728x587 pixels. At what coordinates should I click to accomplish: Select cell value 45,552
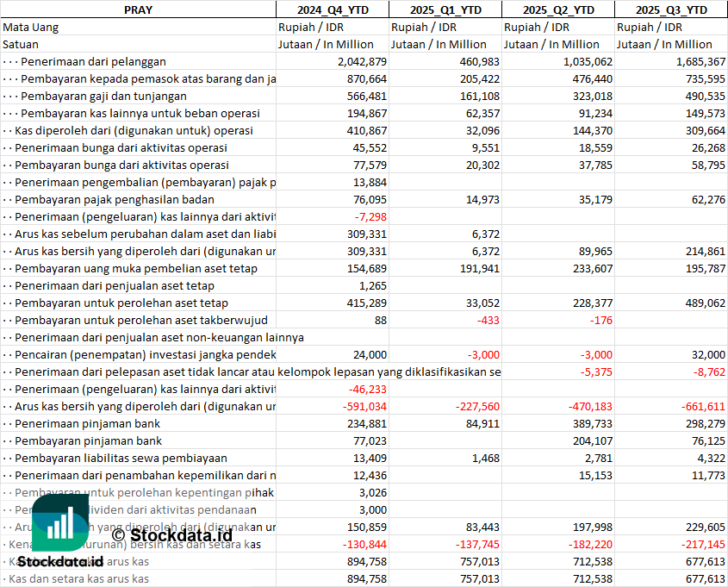point(370,147)
